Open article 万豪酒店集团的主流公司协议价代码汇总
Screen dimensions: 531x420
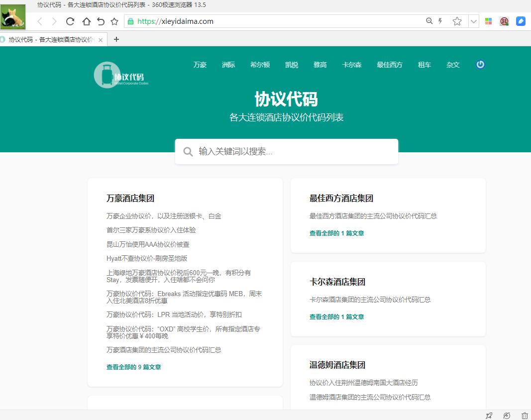[164, 350]
